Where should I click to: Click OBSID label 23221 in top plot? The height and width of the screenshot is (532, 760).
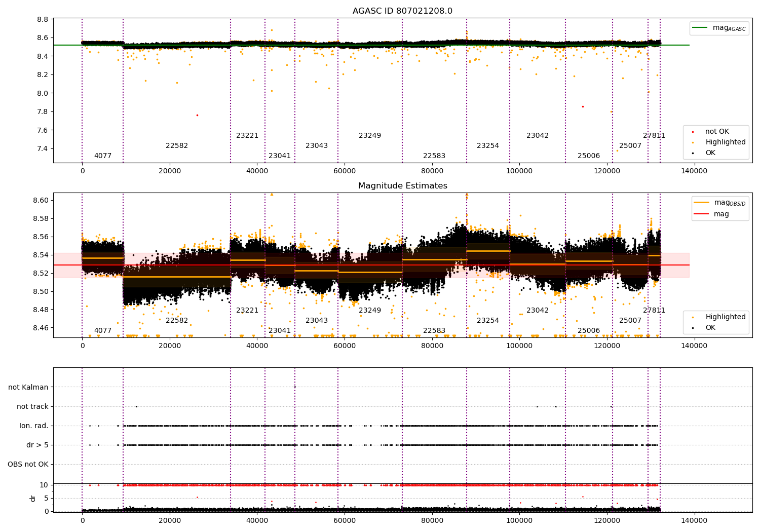click(x=247, y=136)
